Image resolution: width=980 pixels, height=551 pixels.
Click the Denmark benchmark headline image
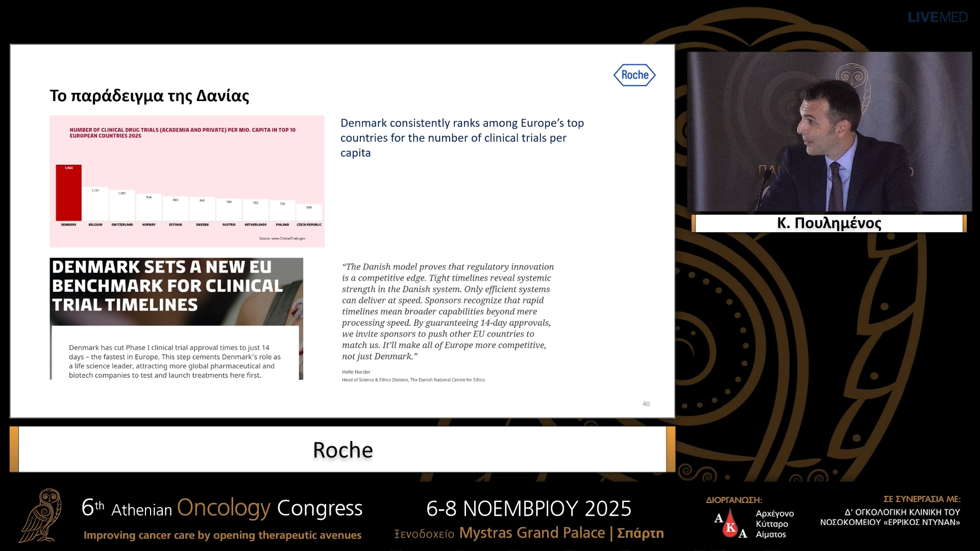coord(176,318)
